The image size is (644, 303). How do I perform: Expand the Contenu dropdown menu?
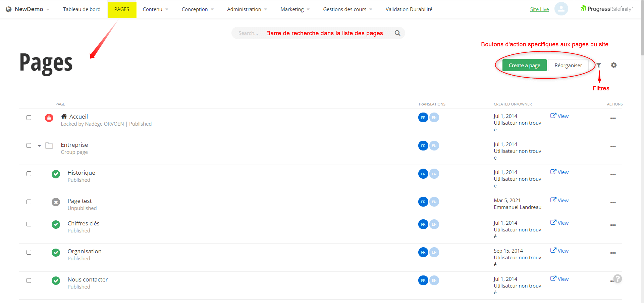tap(155, 9)
